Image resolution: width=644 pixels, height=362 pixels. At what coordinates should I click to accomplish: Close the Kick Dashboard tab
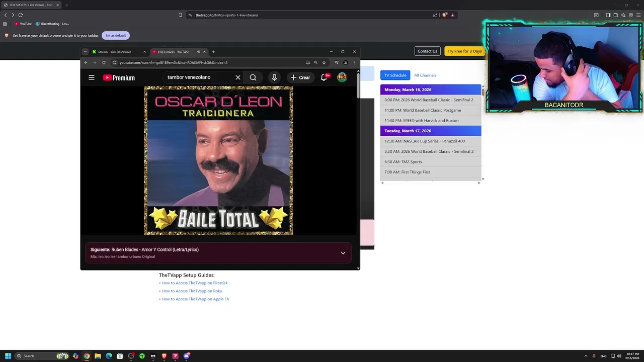(x=144, y=52)
